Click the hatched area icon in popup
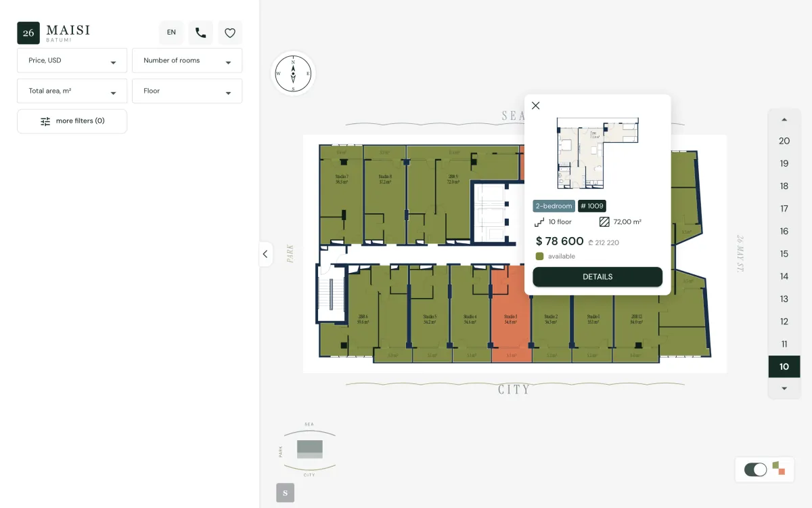812x508 pixels. 604,221
